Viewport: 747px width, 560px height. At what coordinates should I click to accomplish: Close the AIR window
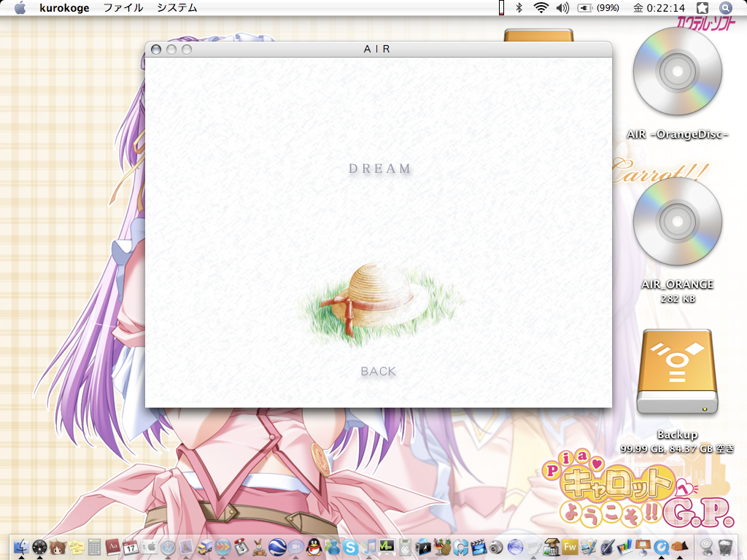pyautogui.click(x=156, y=50)
